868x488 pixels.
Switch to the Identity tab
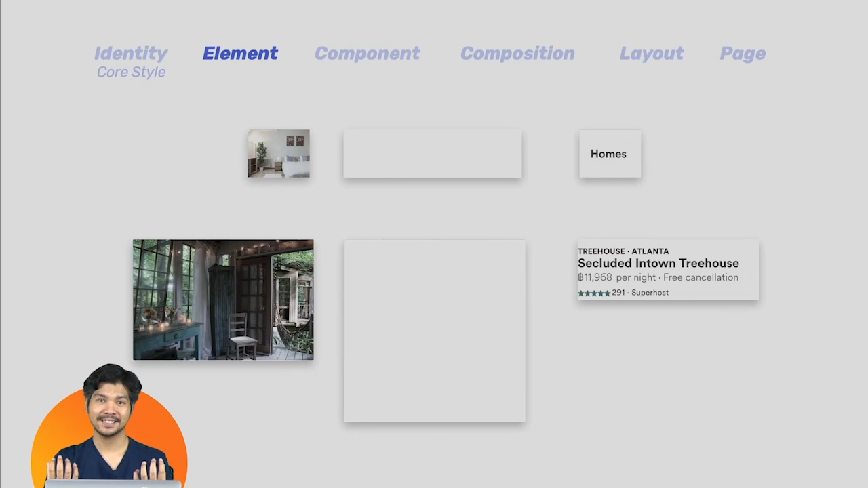click(131, 54)
